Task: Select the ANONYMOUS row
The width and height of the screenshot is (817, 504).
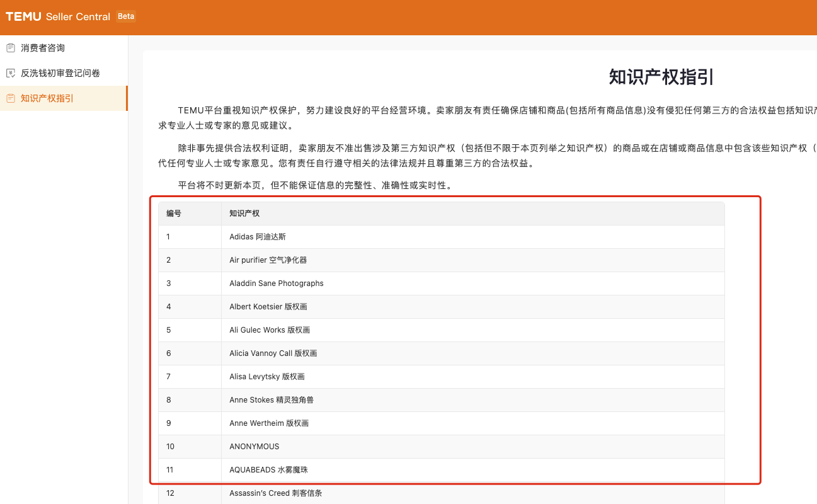Action: click(x=441, y=447)
